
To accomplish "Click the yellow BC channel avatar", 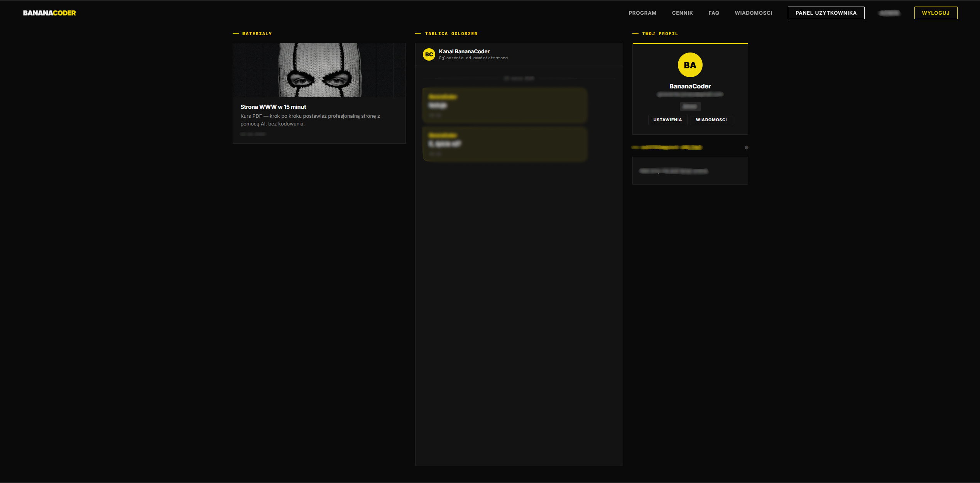I will [429, 54].
